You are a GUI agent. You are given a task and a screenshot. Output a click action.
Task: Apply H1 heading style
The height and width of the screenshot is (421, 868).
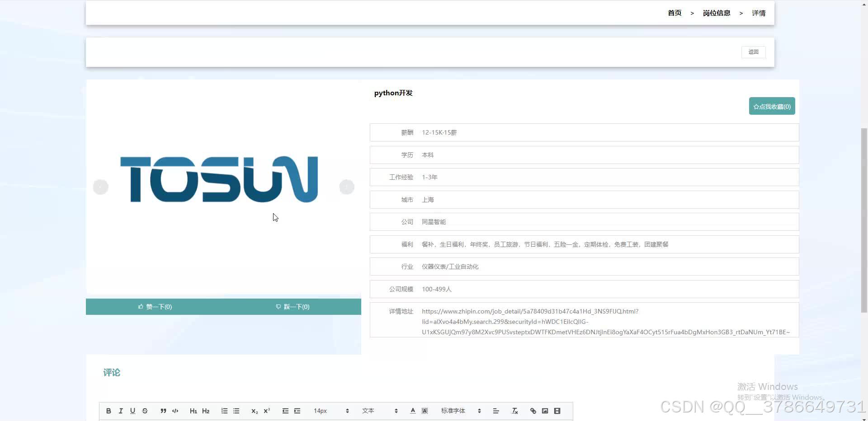[193, 411]
